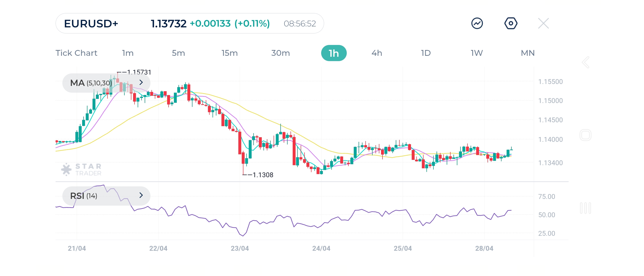Select the 5m timeframe
Screen dimensions: 644x276
pyautogui.click(x=178, y=53)
